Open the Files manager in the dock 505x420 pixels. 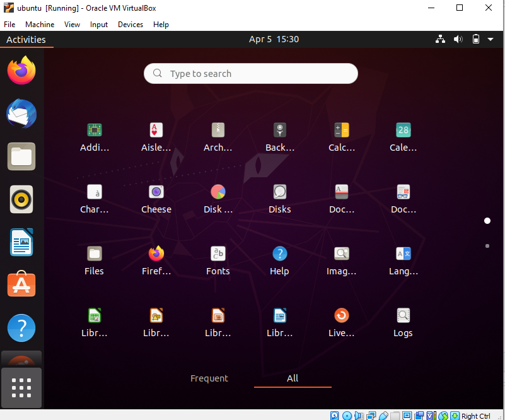point(21,156)
